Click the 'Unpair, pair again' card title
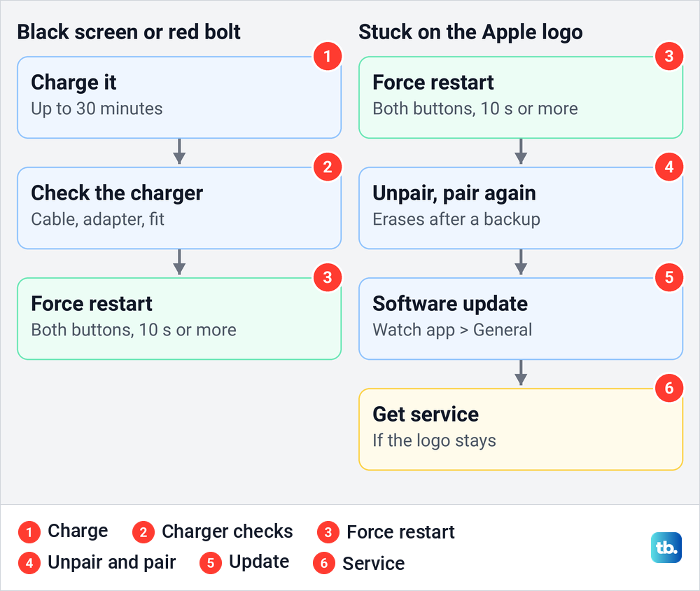 coord(454,193)
